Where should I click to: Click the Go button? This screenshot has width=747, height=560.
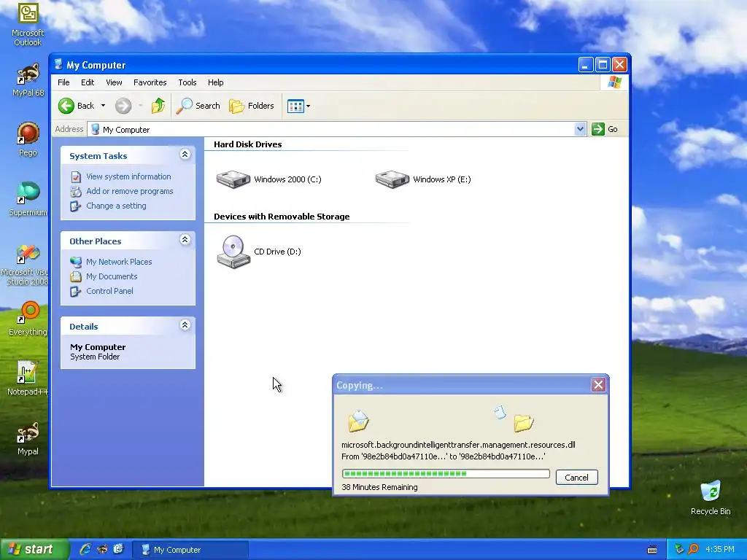pos(605,129)
